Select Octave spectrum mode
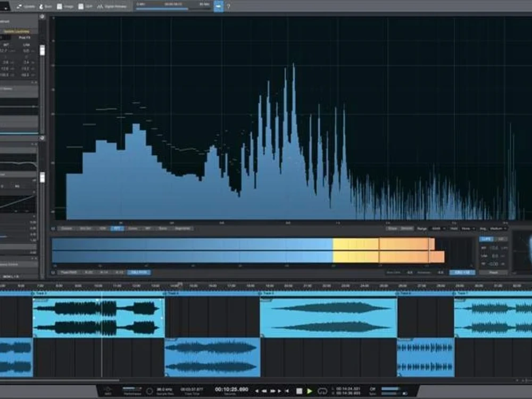Screen dimensions: 532x399 coord(66,229)
